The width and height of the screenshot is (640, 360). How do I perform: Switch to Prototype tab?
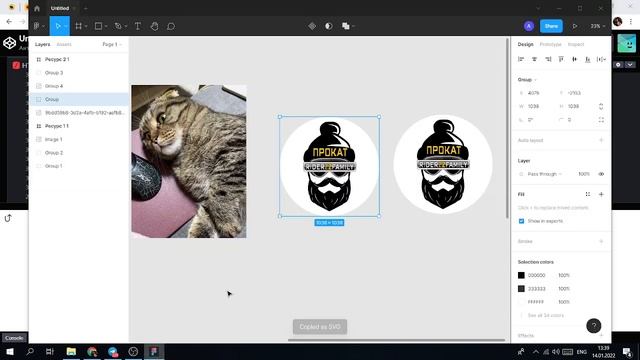[x=551, y=44]
